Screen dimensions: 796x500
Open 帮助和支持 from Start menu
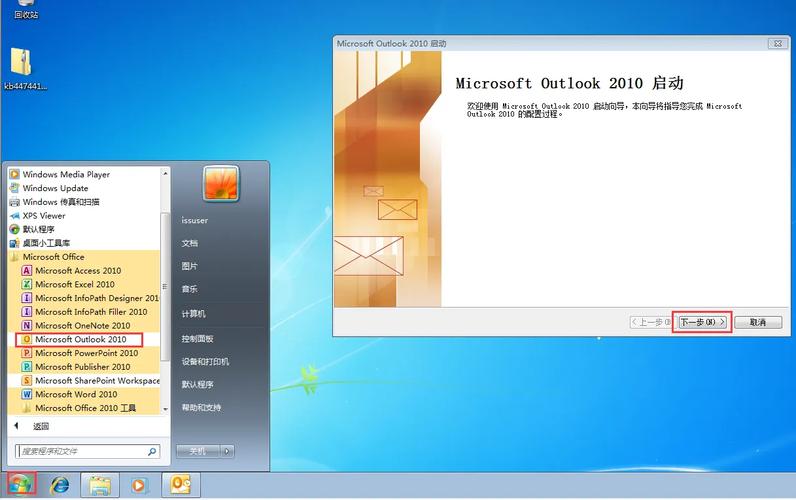(201, 407)
